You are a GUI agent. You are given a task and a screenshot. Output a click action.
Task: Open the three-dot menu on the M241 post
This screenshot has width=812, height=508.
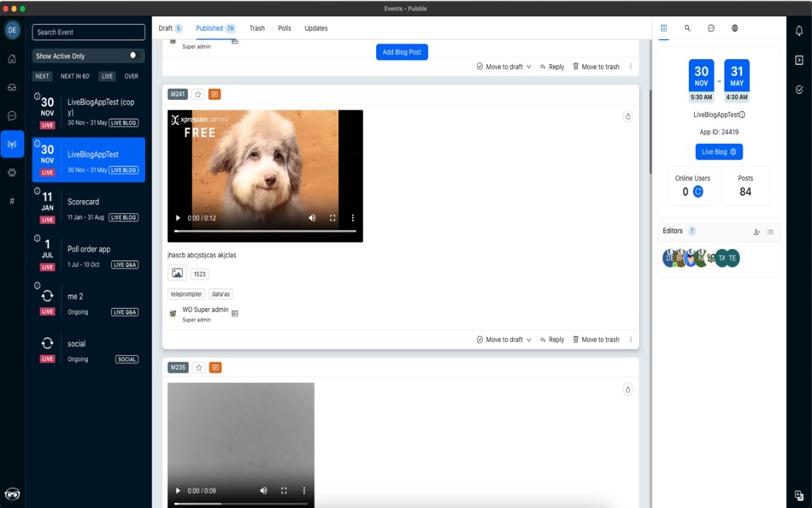coord(630,340)
